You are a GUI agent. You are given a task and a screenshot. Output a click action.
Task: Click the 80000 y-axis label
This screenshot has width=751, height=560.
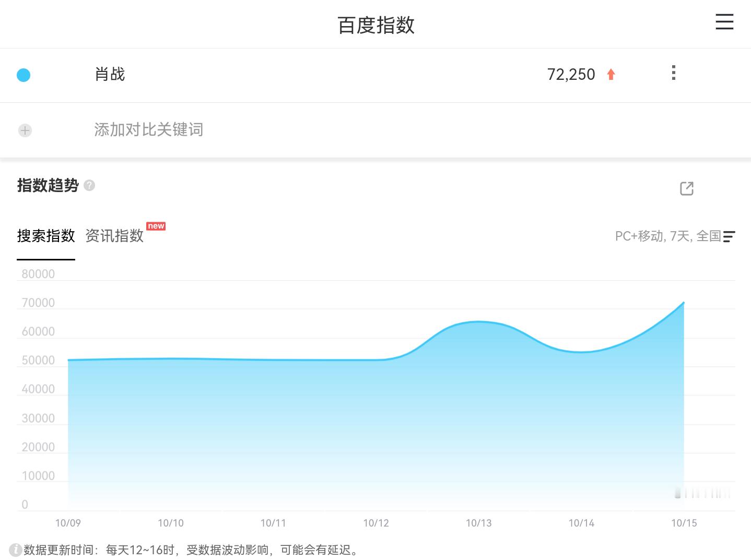pyautogui.click(x=38, y=274)
